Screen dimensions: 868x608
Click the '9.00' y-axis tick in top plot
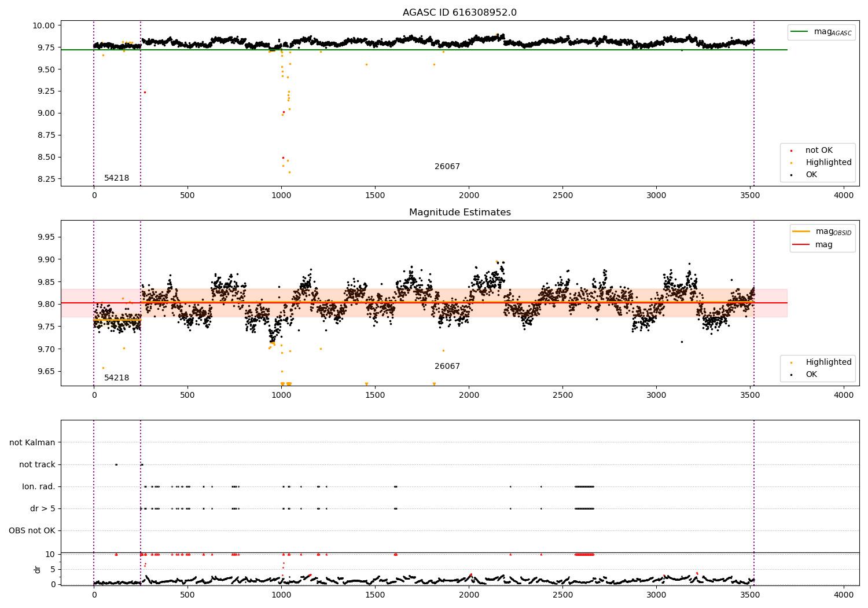pos(46,113)
